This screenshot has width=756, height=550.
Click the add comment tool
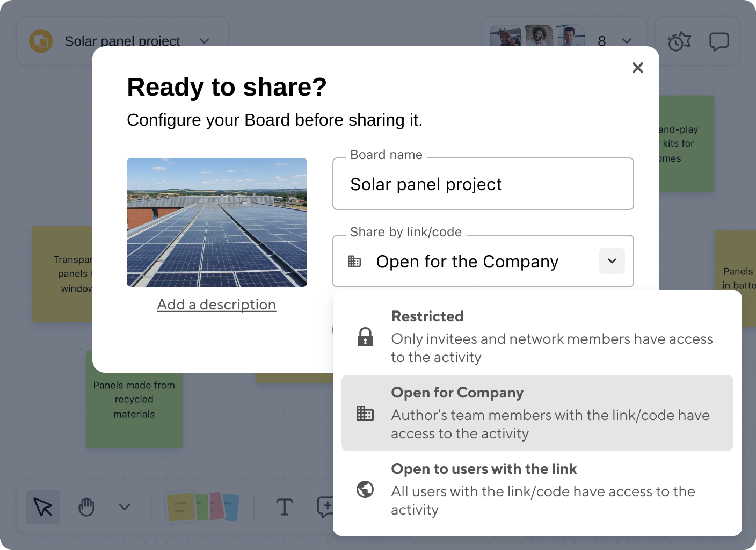click(x=324, y=506)
